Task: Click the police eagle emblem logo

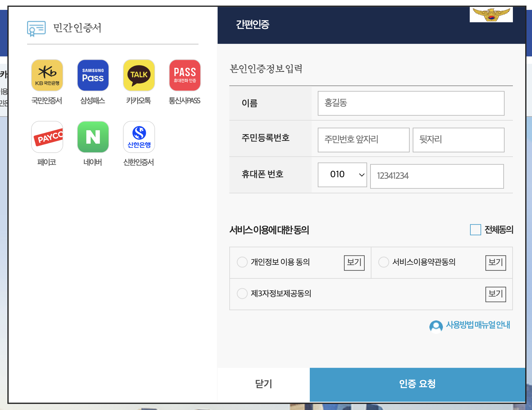Action: pyautogui.click(x=491, y=14)
